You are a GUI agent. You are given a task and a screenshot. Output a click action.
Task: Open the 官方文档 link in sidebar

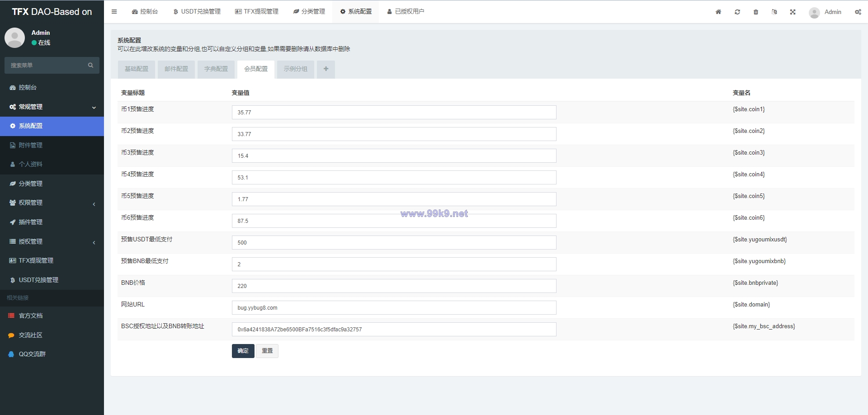[x=52, y=316]
